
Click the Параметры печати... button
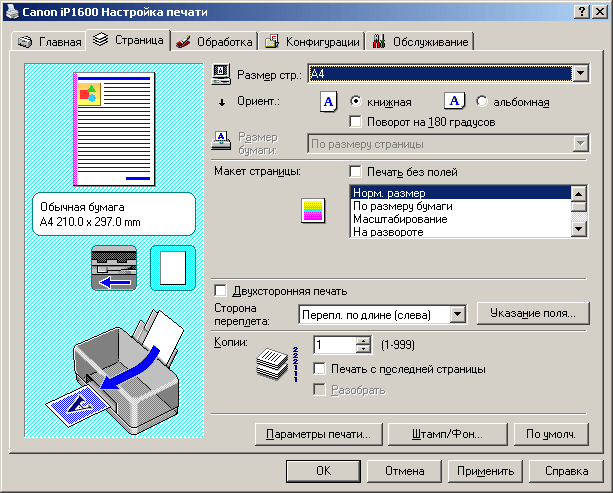(319, 434)
